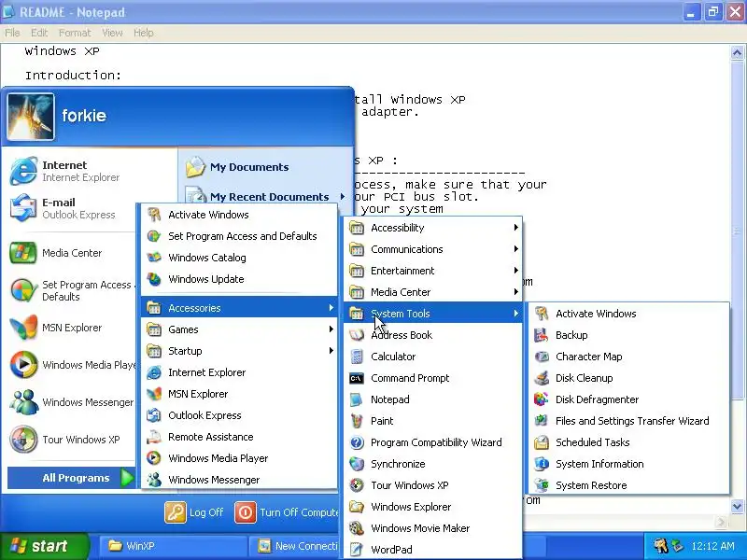Open Address Book icon
This screenshot has height=560, width=747.
coord(357,335)
